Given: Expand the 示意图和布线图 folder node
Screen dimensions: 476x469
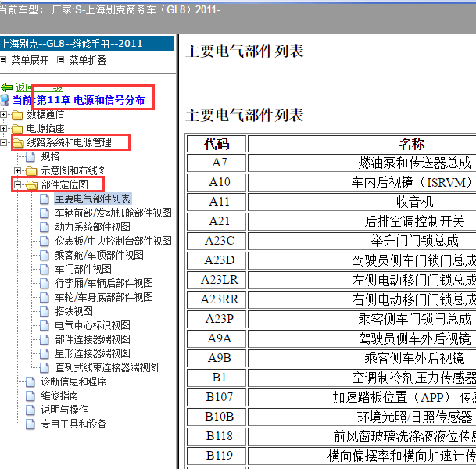Looking at the screenshot, I should (18, 170).
